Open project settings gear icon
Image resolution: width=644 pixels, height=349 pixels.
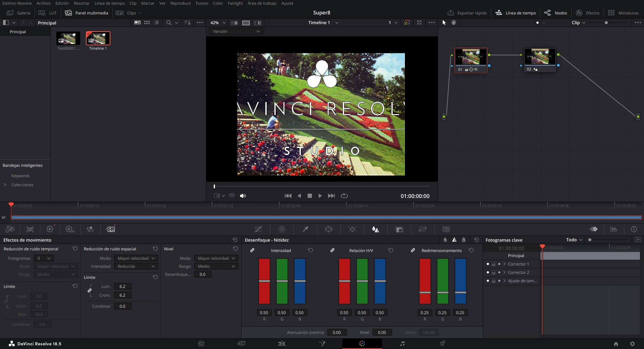pos(632,344)
